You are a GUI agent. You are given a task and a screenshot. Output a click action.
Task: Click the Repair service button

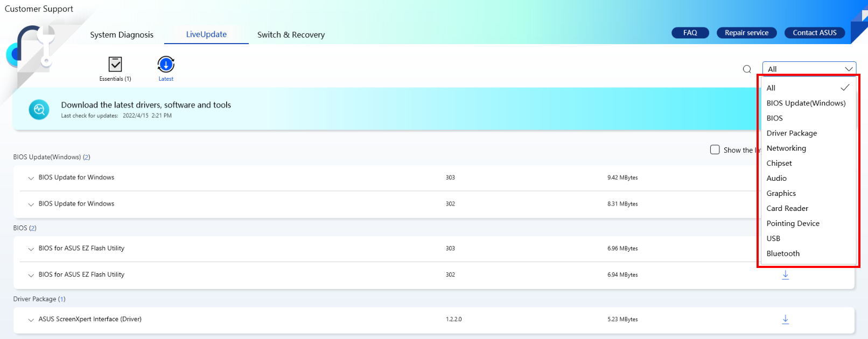pos(747,33)
